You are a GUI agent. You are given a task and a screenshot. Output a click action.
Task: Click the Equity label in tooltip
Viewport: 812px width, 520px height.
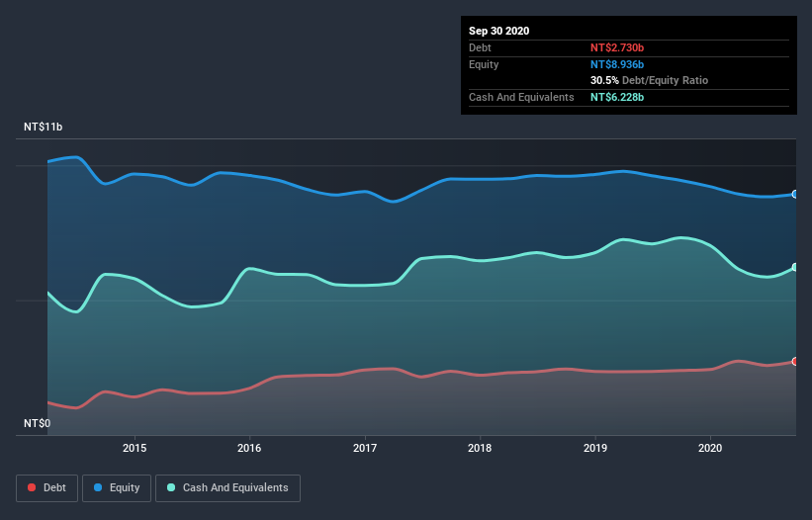[484, 64]
